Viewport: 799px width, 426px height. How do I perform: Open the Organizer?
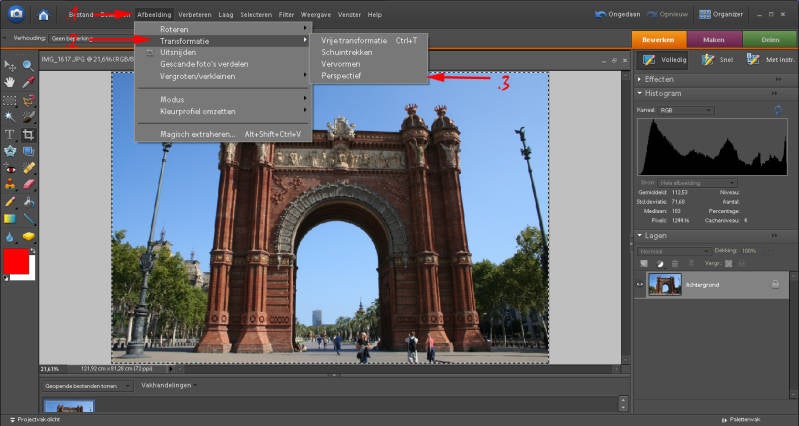coord(718,15)
